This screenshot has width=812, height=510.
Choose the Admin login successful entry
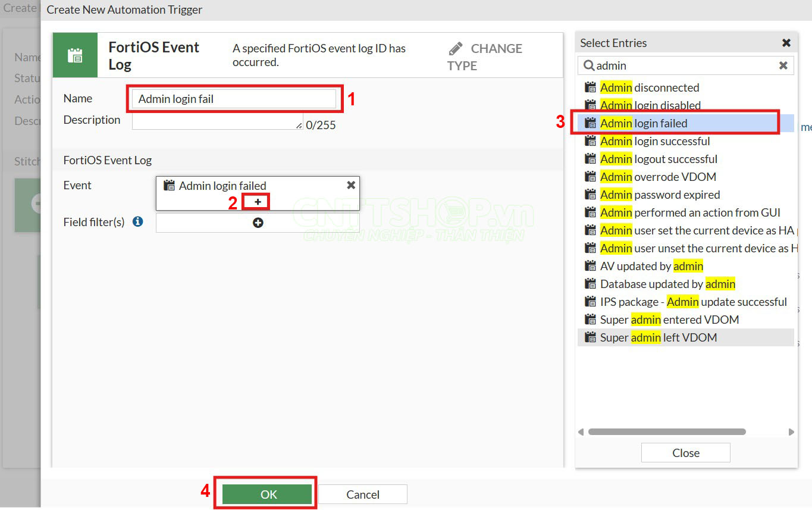[x=654, y=141]
